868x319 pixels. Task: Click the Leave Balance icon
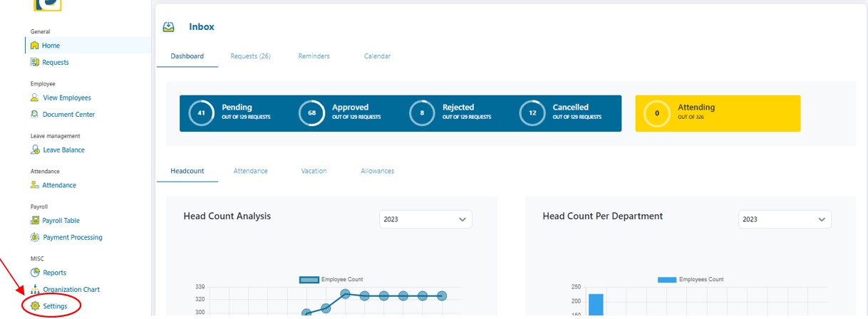(x=35, y=150)
